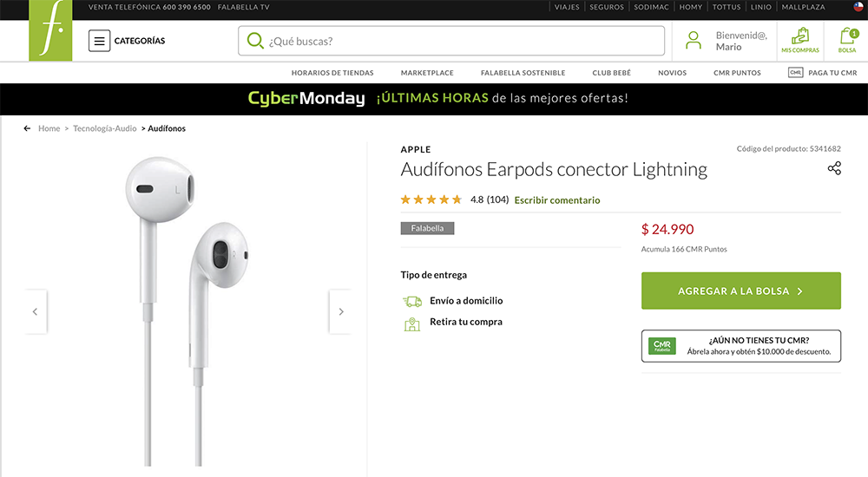The width and height of the screenshot is (868, 477).
Task: Open the Tecnología-Audio breadcrumb link
Action: coord(105,128)
